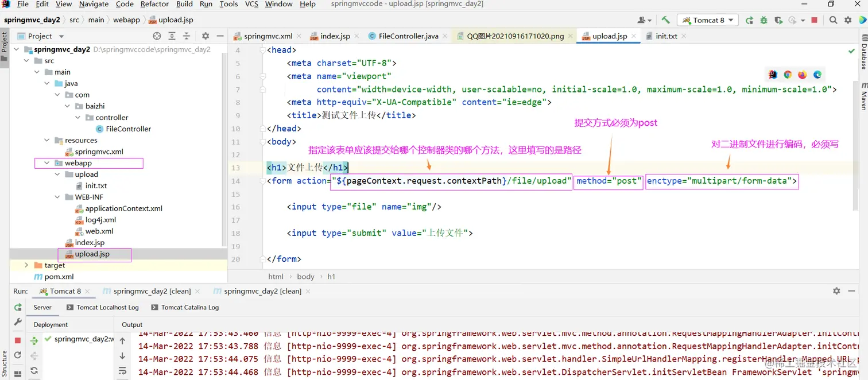Viewport: 868px width, 380px height.
Task: Click wrench icon in Run panel sidebar
Action: (18, 323)
